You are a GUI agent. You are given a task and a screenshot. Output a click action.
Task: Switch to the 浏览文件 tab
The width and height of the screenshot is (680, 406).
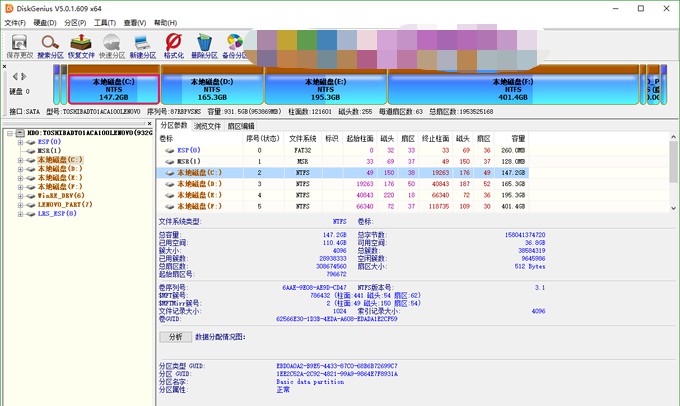[x=207, y=126]
